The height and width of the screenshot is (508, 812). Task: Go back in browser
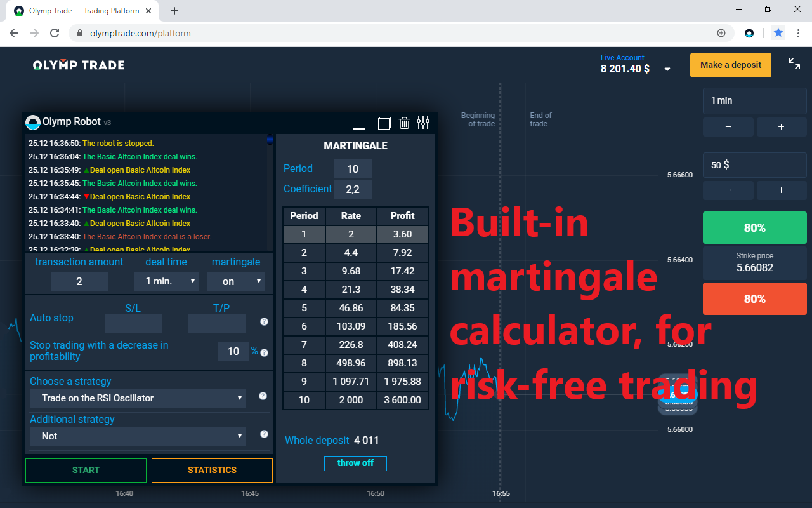tap(14, 33)
